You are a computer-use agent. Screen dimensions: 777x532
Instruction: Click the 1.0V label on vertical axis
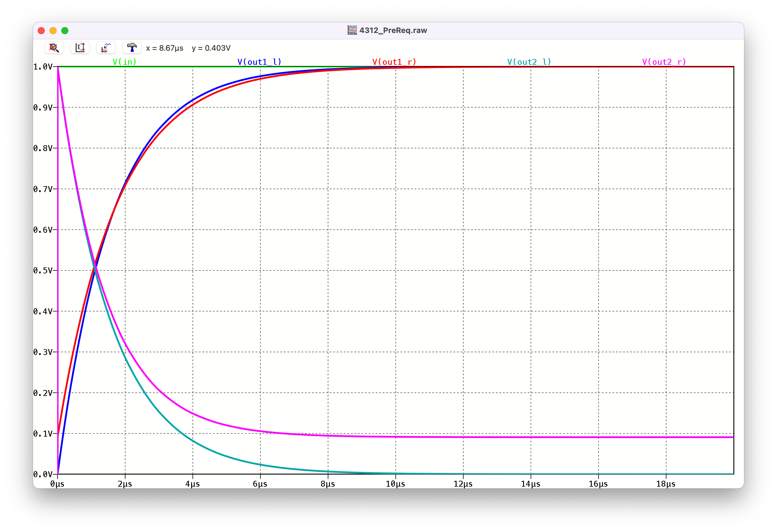[x=43, y=67]
